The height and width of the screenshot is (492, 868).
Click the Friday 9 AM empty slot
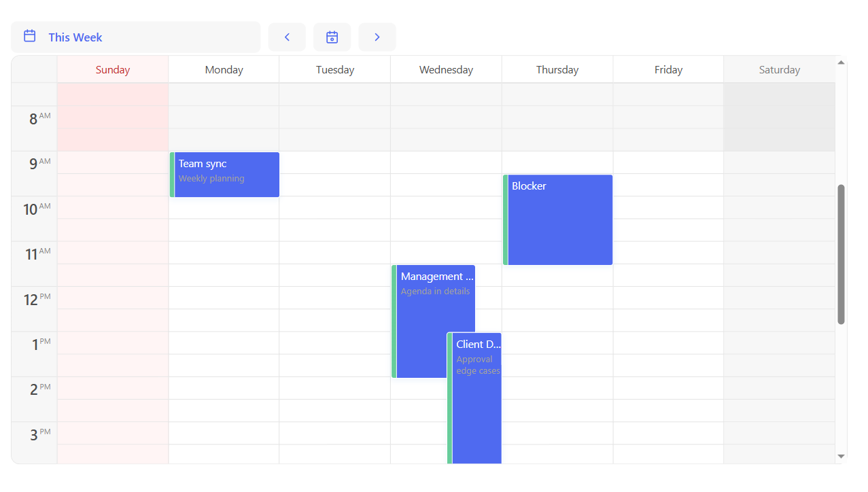pyautogui.click(x=668, y=162)
